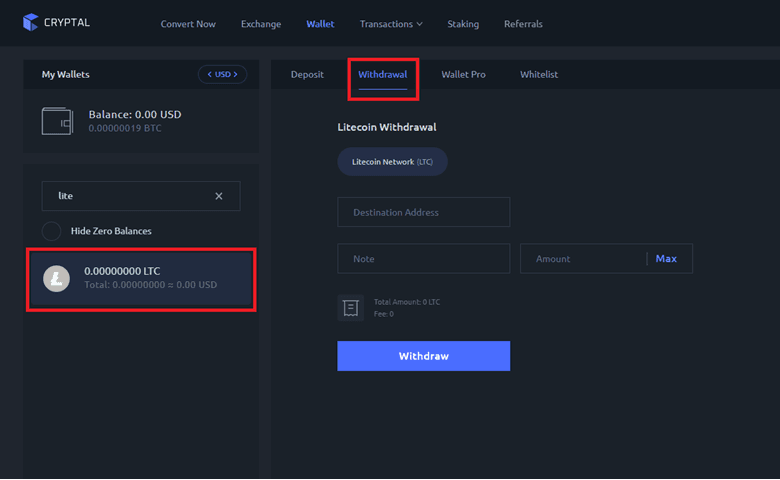Select the Litecoin Network (LTC) option
This screenshot has width=780, height=480.
(x=392, y=162)
